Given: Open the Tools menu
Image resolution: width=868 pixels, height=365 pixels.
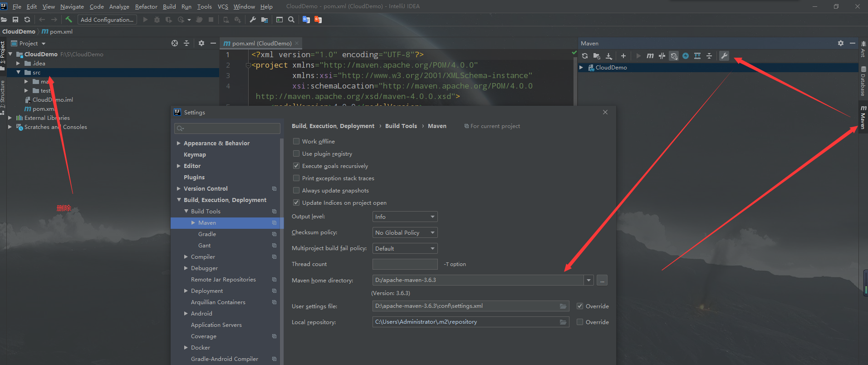Looking at the screenshot, I should 204,6.
